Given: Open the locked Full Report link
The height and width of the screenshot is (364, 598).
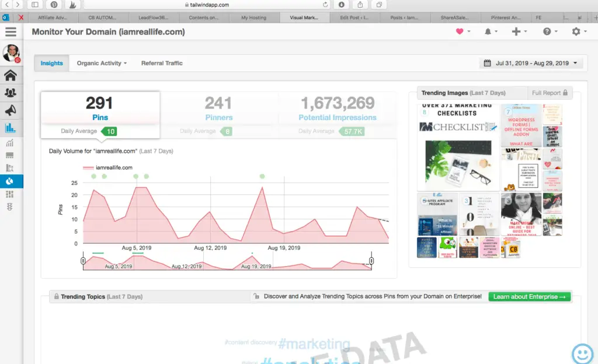Looking at the screenshot, I should click(x=550, y=93).
